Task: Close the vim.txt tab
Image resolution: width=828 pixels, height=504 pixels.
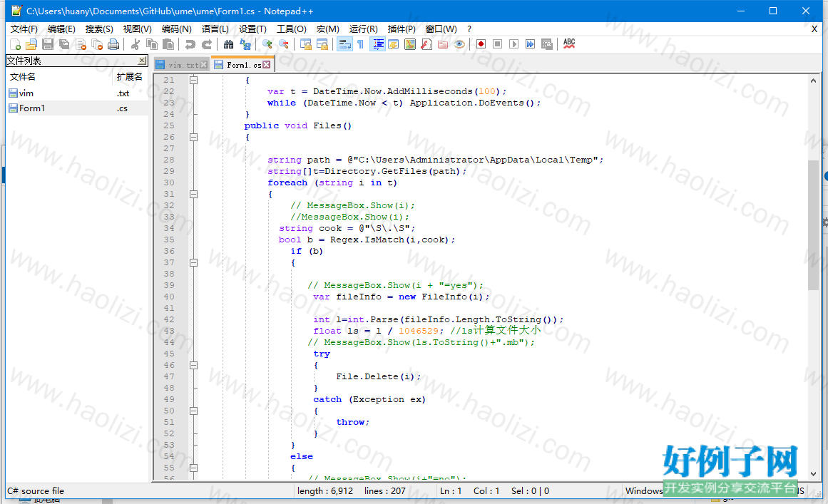Action: click(x=204, y=65)
